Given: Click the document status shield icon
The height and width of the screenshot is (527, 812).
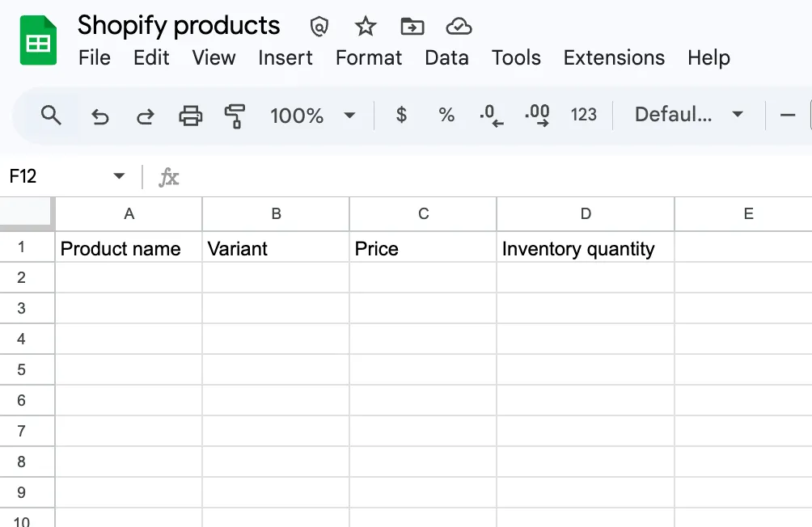Looking at the screenshot, I should [319, 26].
